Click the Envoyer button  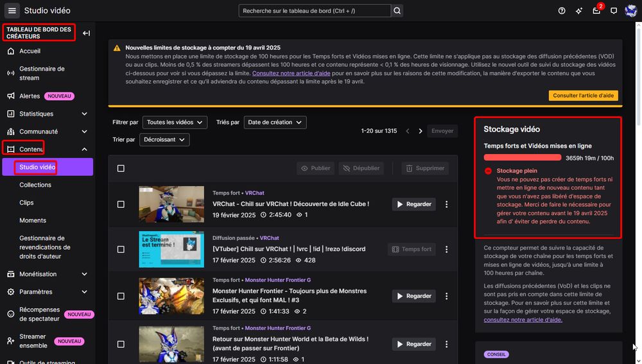[442, 131]
